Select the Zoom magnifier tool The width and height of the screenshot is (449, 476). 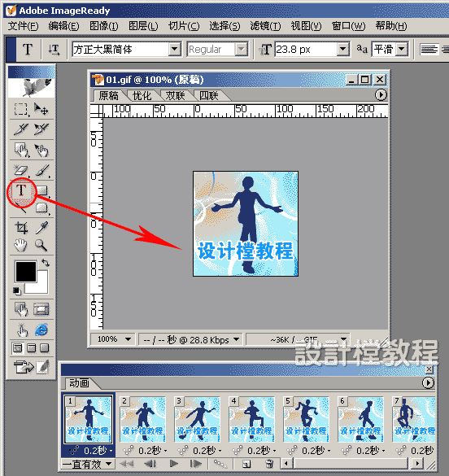pos(41,245)
